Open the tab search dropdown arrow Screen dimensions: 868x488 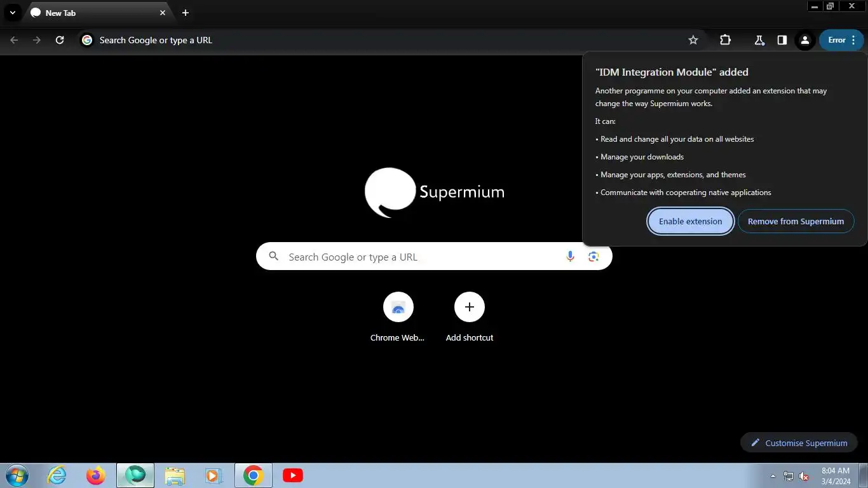click(x=12, y=13)
